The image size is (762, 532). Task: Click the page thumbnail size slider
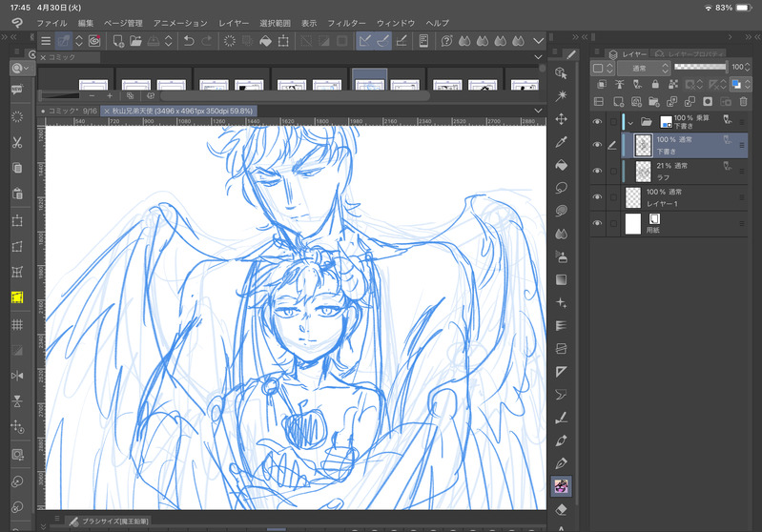tap(61, 95)
